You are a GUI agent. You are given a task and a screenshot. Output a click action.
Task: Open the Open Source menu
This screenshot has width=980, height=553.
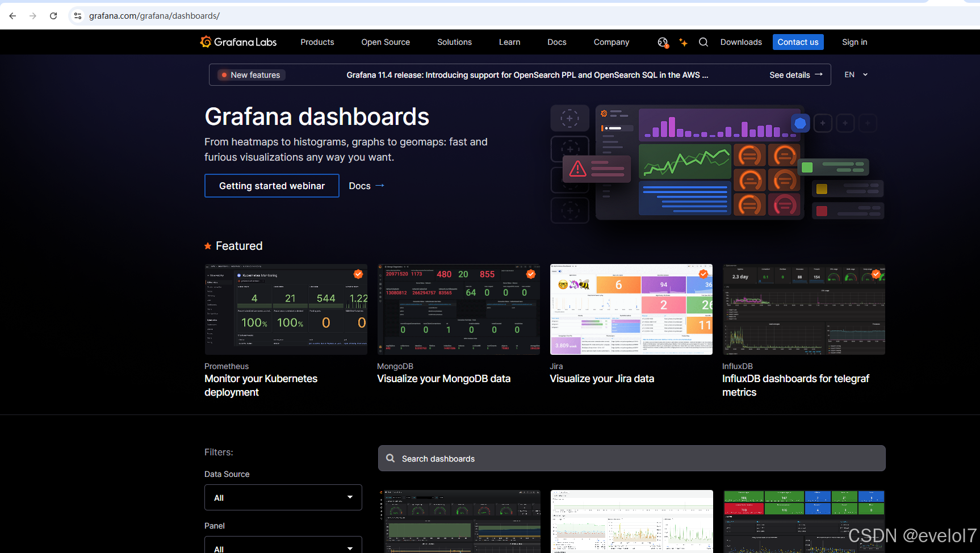tap(386, 42)
